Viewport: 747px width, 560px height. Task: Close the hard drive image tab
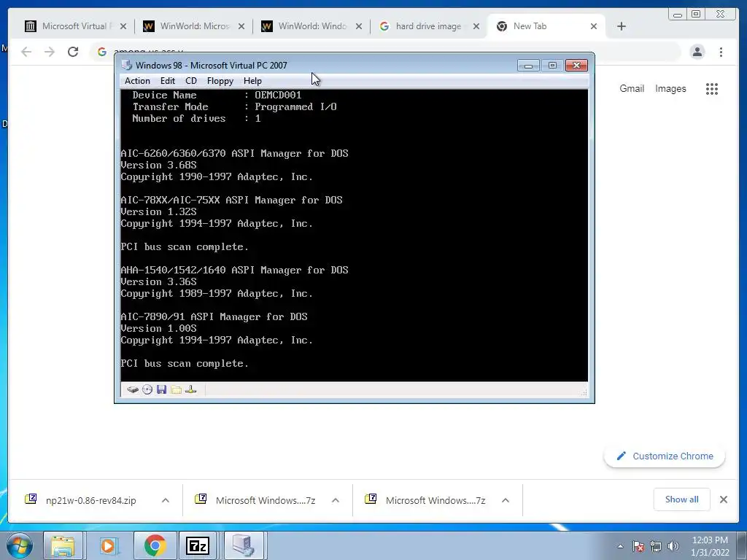pyautogui.click(x=476, y=26)
